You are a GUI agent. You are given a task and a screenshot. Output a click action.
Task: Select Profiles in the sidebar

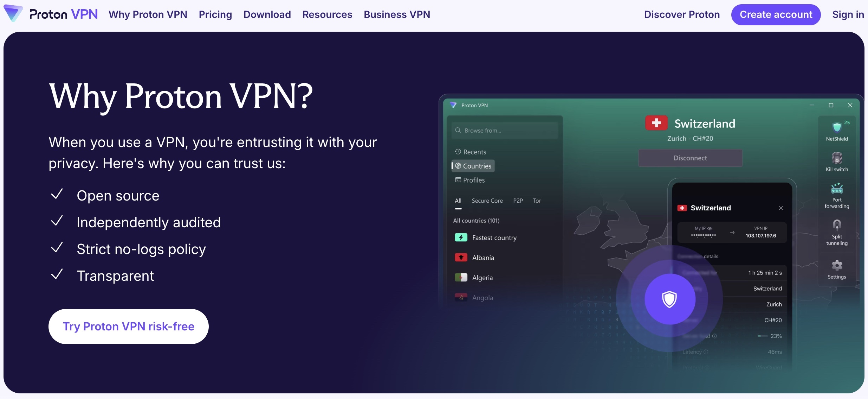pos(470,180)
